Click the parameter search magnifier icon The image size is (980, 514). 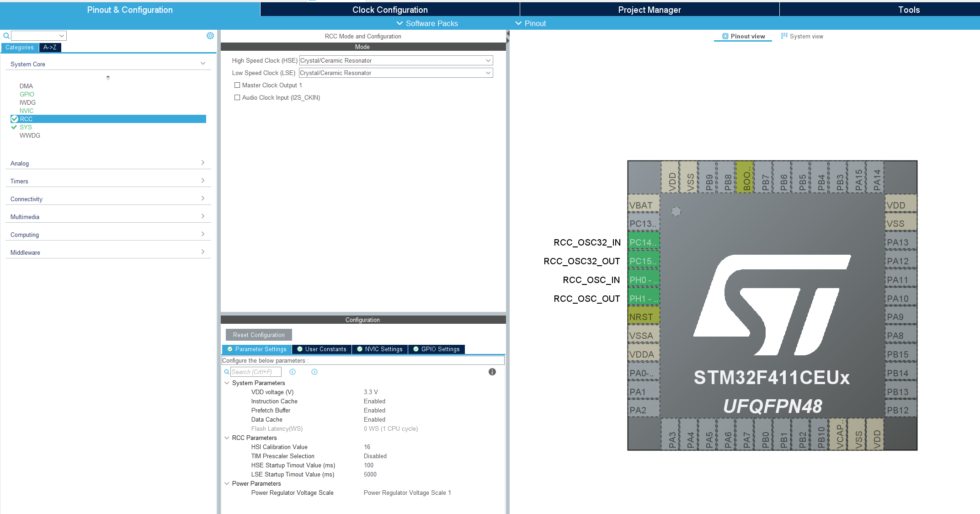coord(227,372)
